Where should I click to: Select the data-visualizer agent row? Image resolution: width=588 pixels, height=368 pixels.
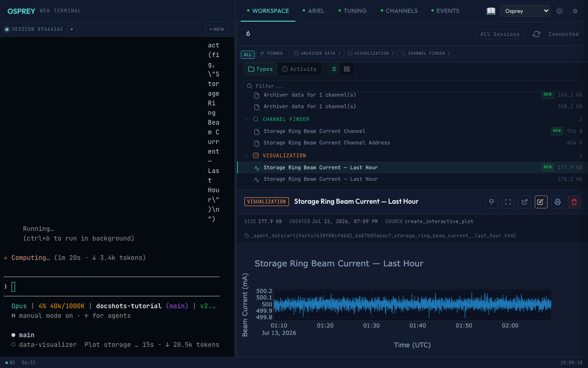click(115, 345)
